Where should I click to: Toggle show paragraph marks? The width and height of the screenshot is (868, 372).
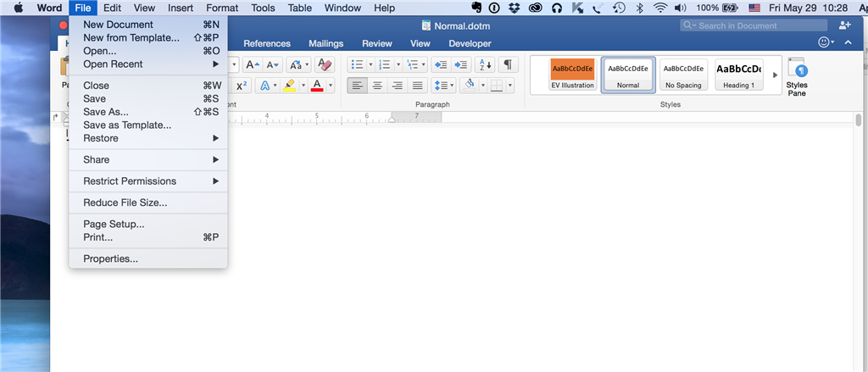[x=508, y=64]
